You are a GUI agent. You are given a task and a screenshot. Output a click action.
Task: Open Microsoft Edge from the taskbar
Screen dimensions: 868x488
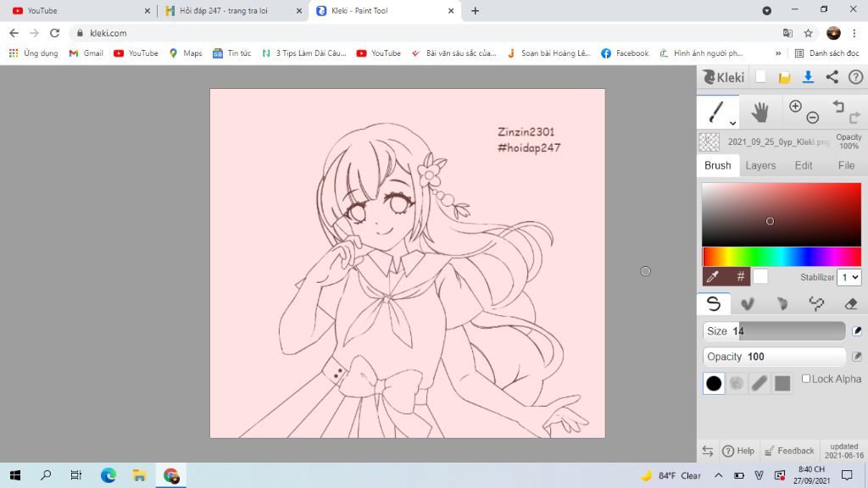pos(108,475)
